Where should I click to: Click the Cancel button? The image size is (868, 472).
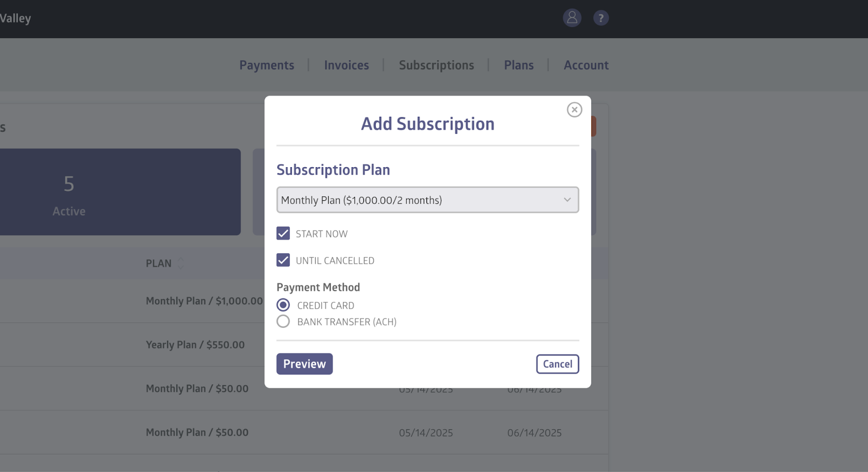(x=557, y=364)
